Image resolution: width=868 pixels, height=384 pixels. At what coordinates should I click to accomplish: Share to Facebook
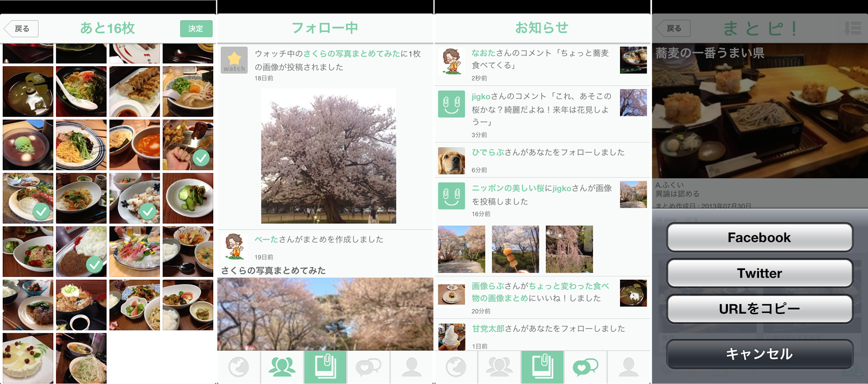tap(759, 237)
